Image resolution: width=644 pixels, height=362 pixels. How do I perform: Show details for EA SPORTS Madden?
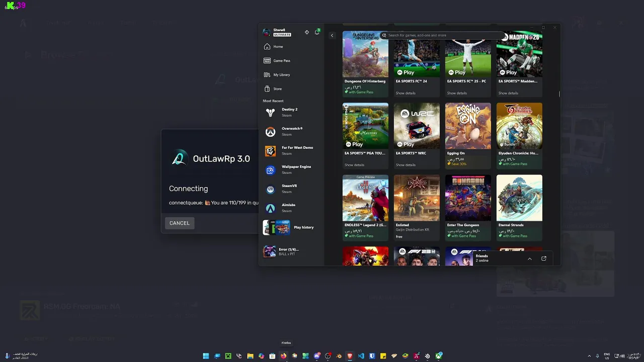click(508, 93)
